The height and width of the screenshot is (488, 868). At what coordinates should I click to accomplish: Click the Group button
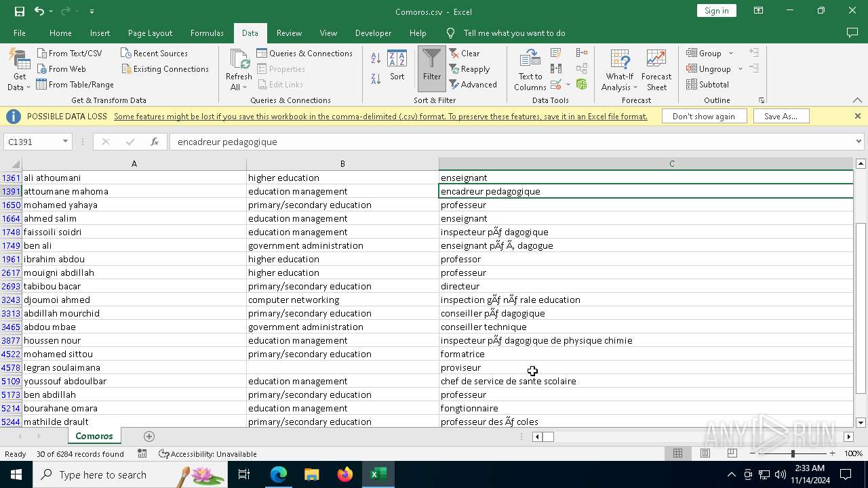[704, 53]
